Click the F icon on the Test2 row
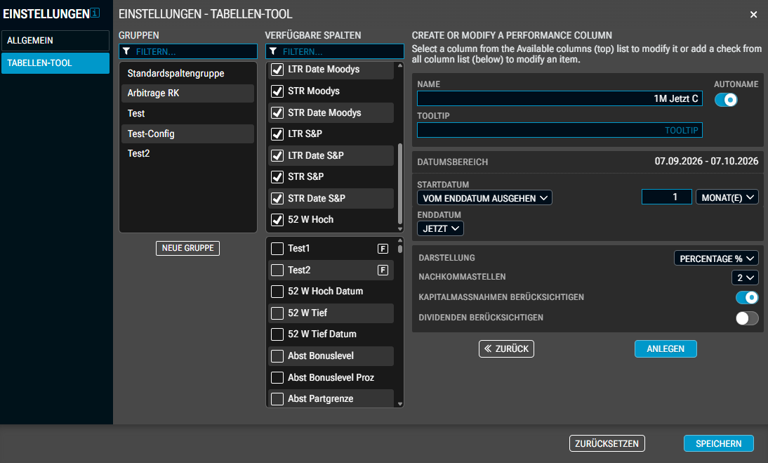This screenshot has width=768, height=463. point(383,270)
